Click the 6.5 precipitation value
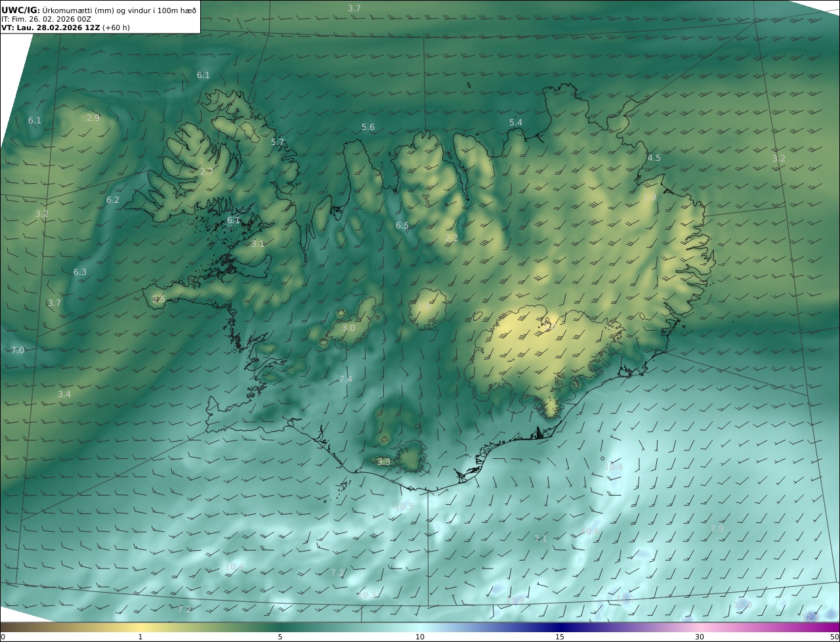Viewport: 840px width, 642px height. point(402,226)
